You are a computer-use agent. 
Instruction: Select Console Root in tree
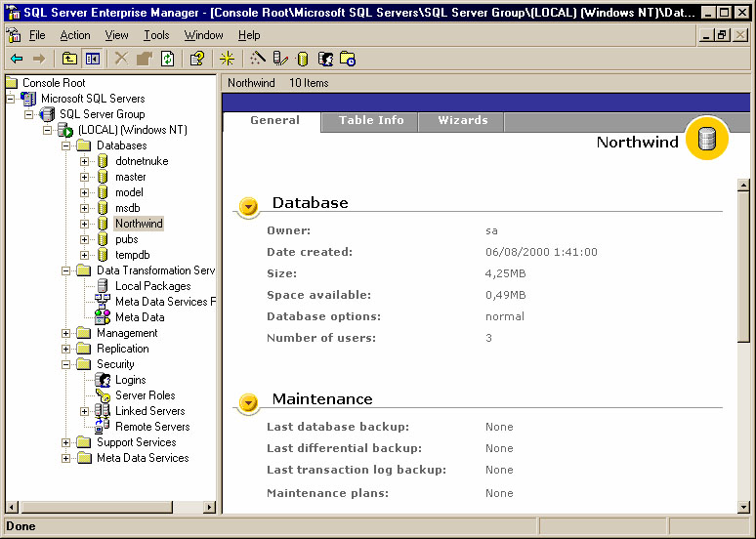click(54, 83)
